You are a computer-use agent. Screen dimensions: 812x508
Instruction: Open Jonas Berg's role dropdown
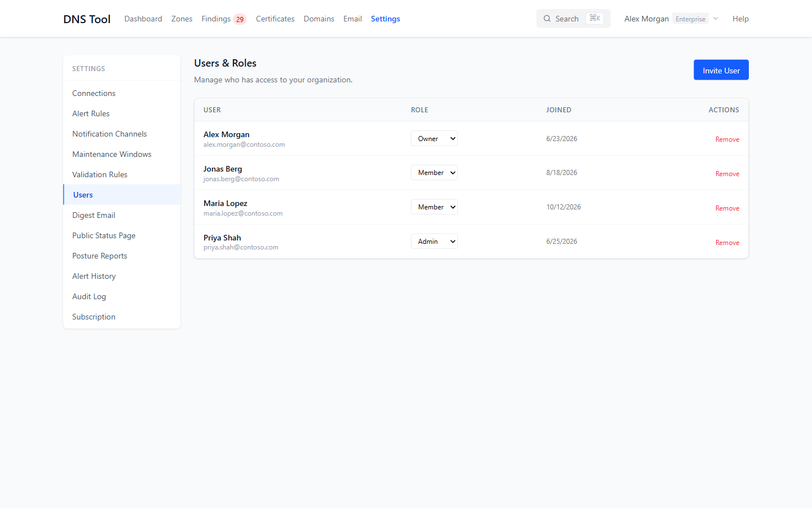[434, 173]
